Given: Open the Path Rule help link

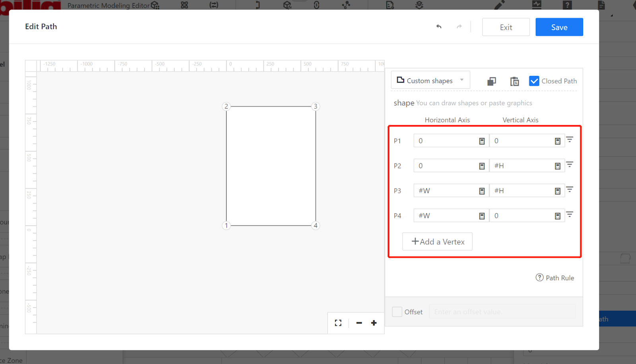Looking at the screenshot, I should point(555,278).
